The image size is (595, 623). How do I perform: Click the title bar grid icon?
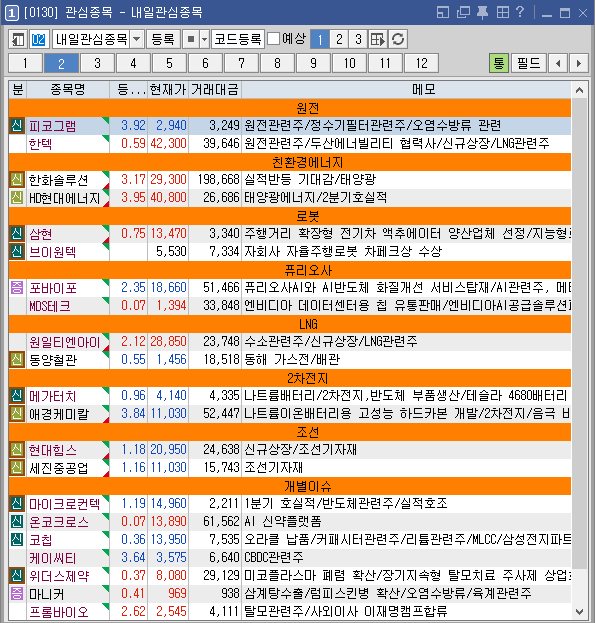point(502,12)
